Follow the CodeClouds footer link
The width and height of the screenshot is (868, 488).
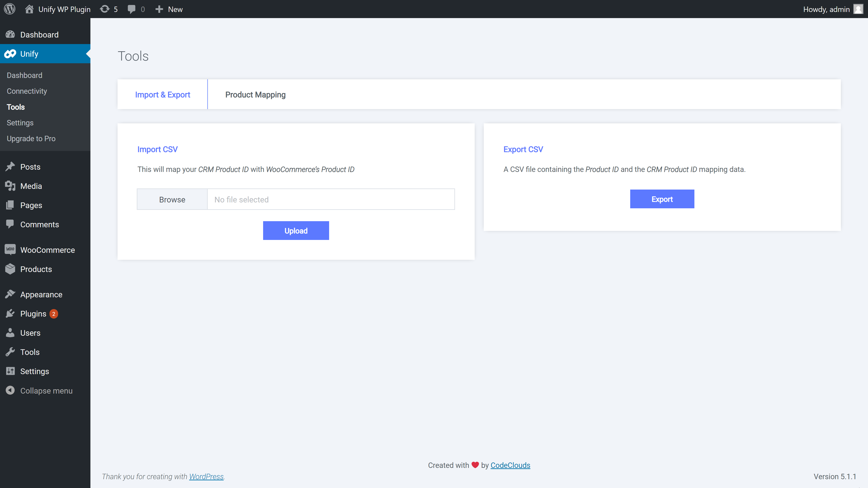coord(510,465)
